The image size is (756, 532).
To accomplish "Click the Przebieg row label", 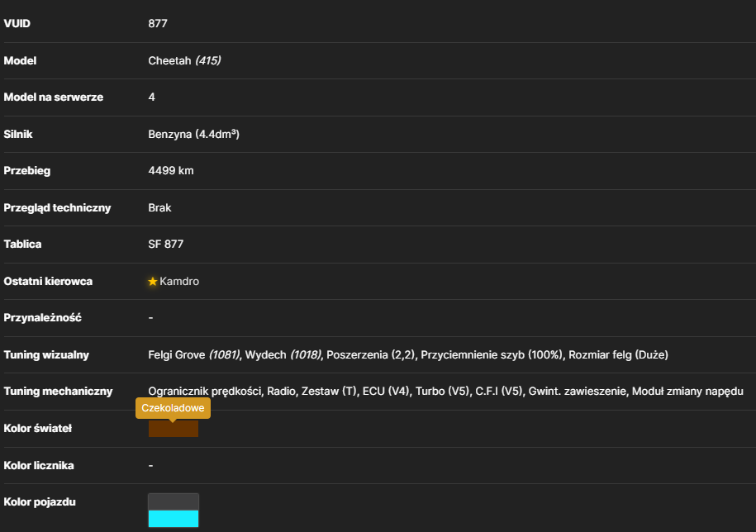I will pyautogui.click(x=26, y=170).
